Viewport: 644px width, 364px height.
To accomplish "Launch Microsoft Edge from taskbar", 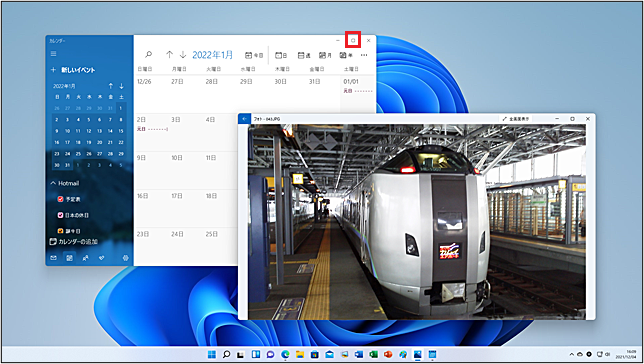I will click(285, 354).
